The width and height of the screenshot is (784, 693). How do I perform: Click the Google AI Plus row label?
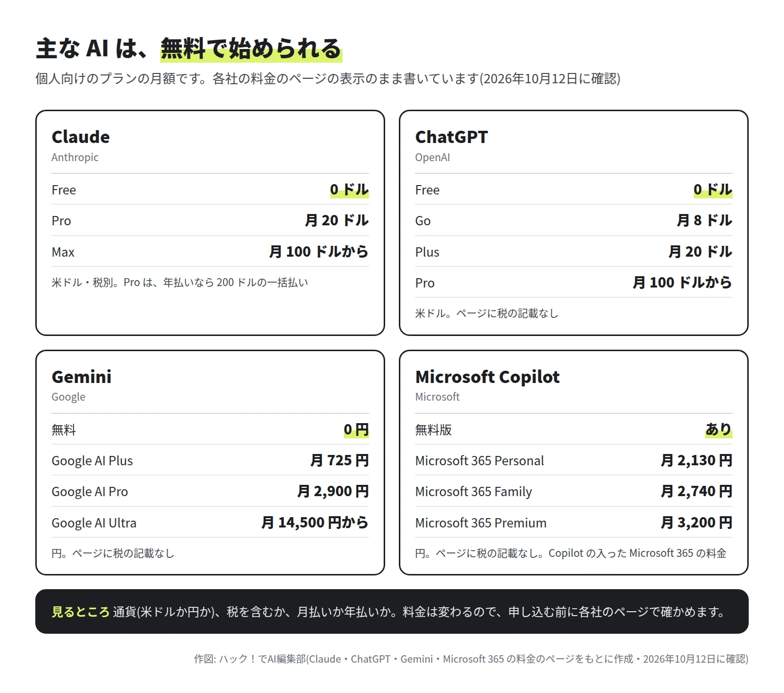[92, 461]
